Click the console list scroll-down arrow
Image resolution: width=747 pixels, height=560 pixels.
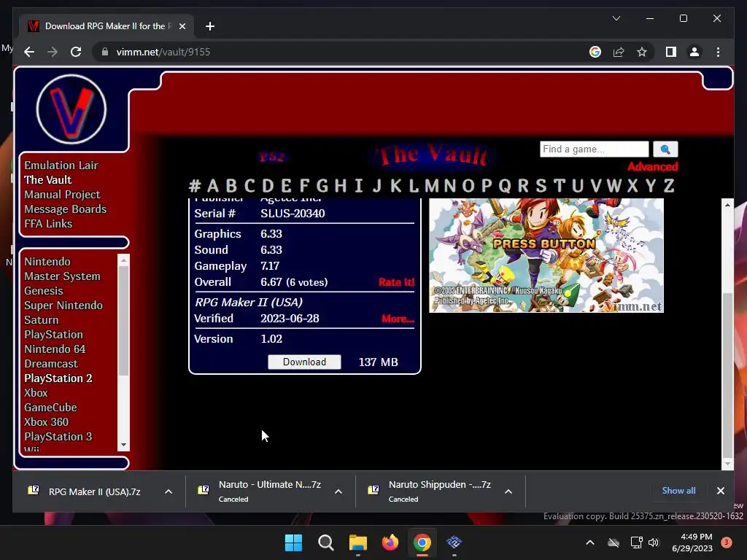tap(123, 445)
